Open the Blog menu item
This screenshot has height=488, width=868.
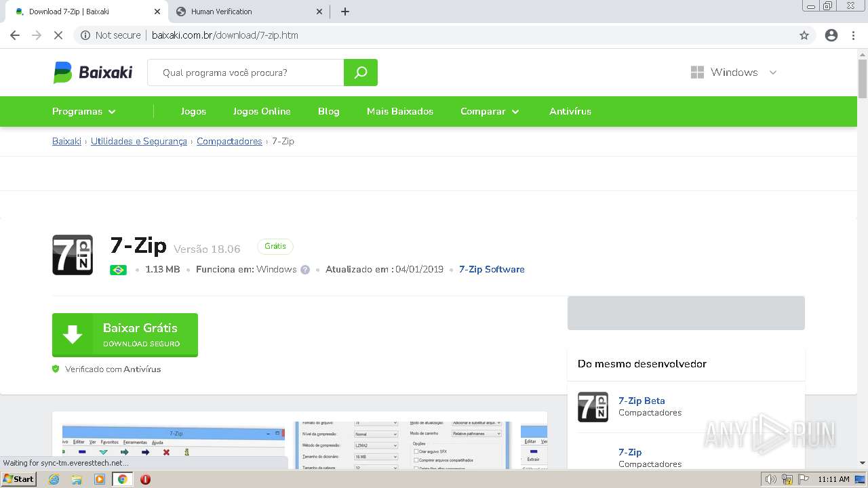point(329,111)
